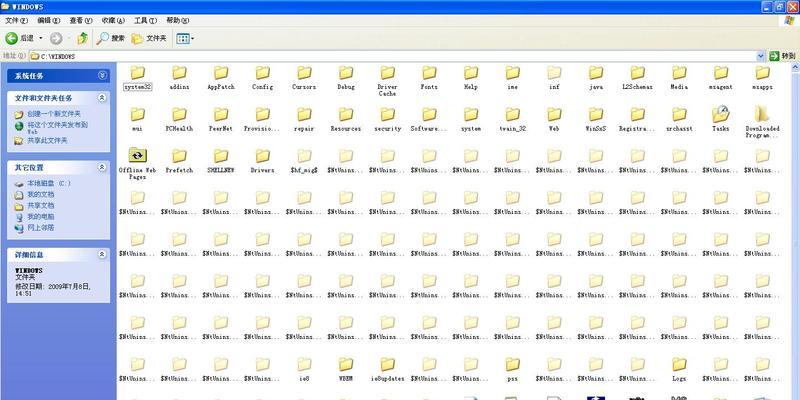Click the vertical scrollbar of file list
Image resolution: width=800 pixels, height=400 pixels.
point(795,231)
